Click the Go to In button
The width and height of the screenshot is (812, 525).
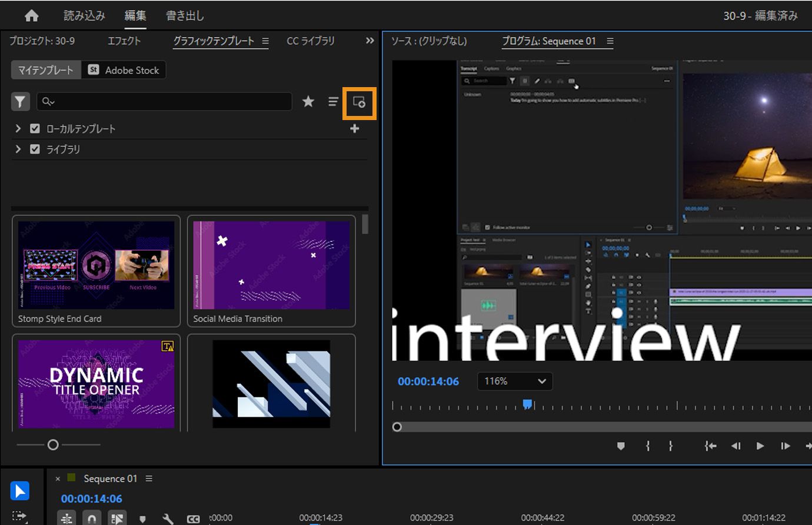[710, 446]
